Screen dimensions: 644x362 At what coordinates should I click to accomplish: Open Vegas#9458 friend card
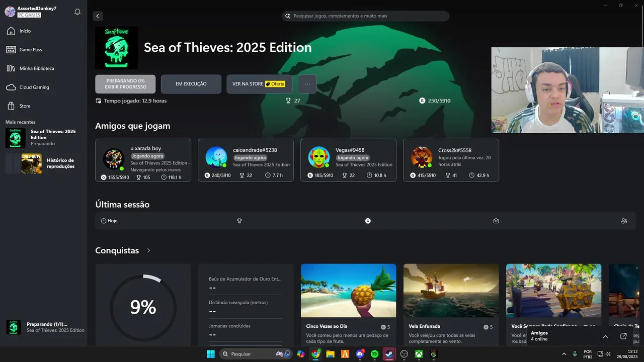click(348, 160)
